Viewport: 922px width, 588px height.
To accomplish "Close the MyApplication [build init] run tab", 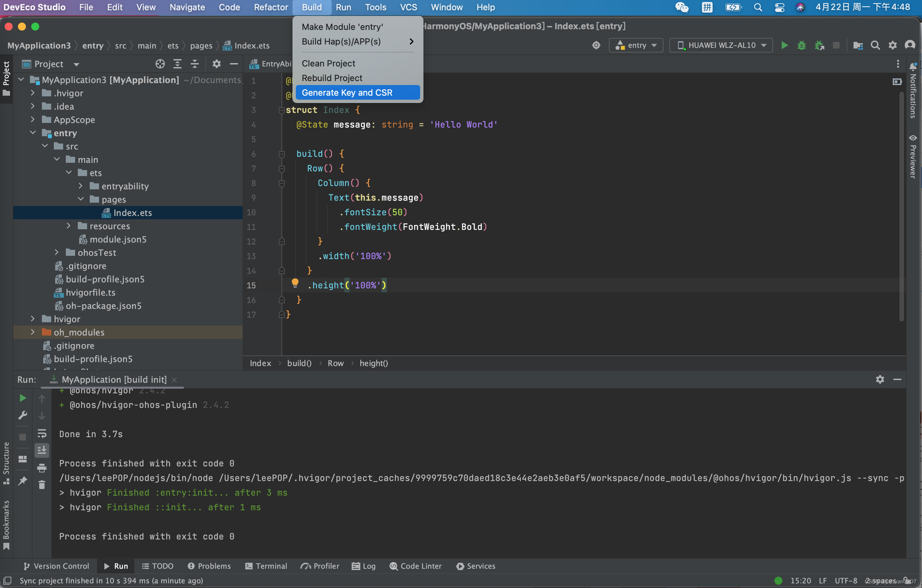I will (x=174, y=380).
